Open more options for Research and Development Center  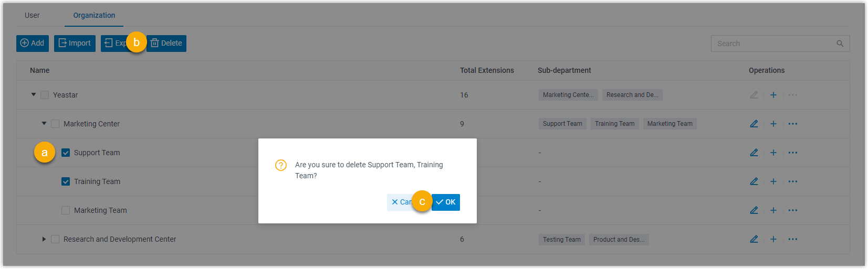click(x=793, y=239)
